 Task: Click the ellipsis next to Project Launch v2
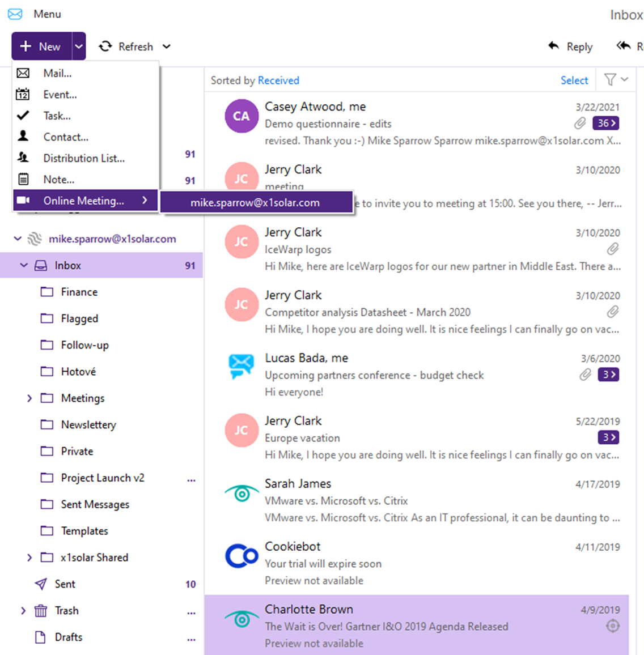(191, 479)
